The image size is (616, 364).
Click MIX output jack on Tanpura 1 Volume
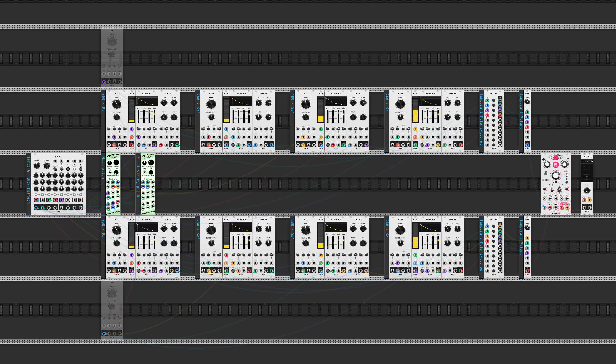tap(527, 145)
